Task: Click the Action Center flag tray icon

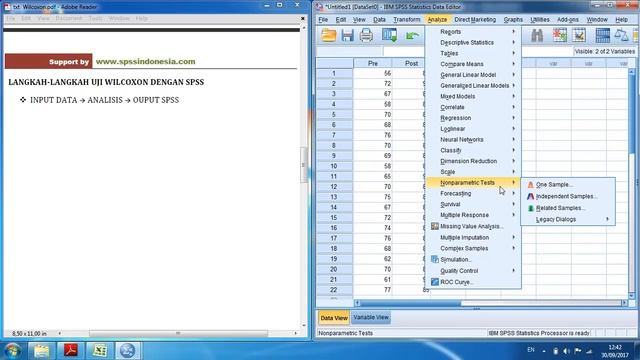Action: tap(578, 351)
